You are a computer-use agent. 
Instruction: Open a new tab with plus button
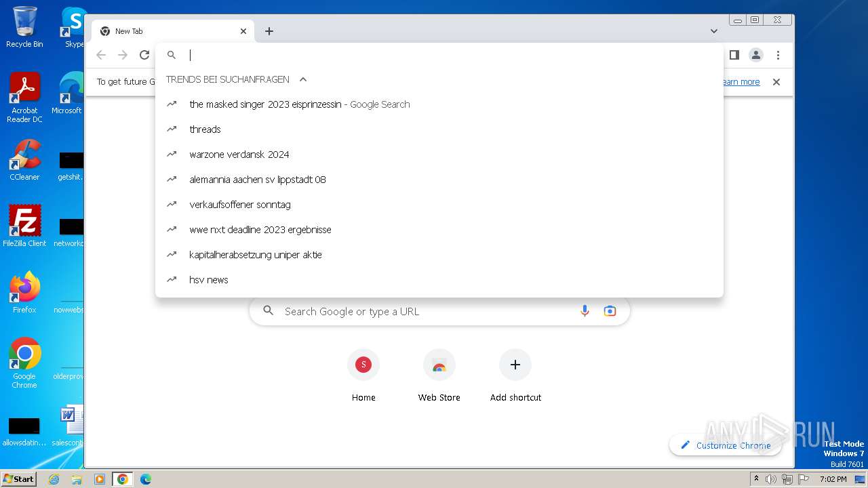(269, 31)
